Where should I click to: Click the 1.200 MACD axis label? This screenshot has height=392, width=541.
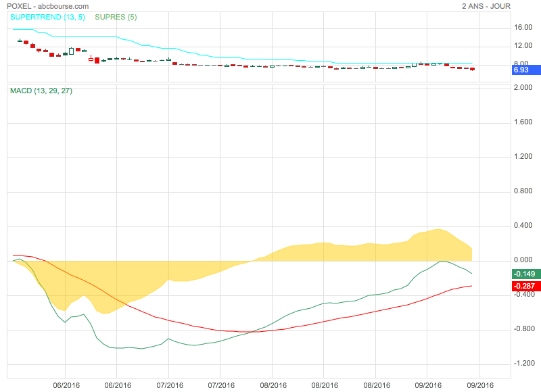coord(523,157)
